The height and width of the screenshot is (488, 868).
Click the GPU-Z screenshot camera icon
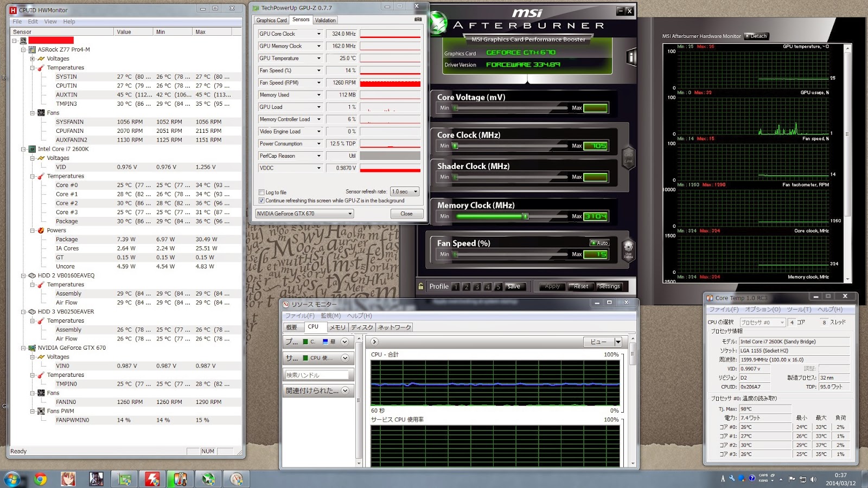coord(418,20)
